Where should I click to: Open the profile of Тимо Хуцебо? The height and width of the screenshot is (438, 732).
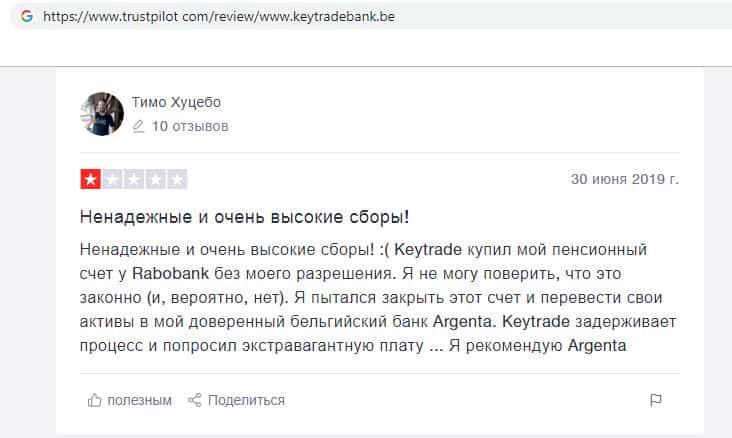tap(176, 103)
